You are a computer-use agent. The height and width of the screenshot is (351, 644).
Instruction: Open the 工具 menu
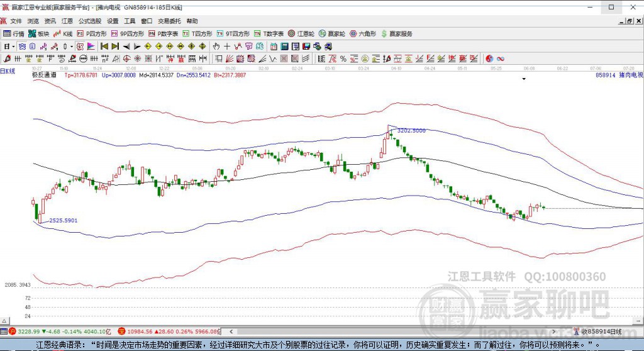point(130,21)
